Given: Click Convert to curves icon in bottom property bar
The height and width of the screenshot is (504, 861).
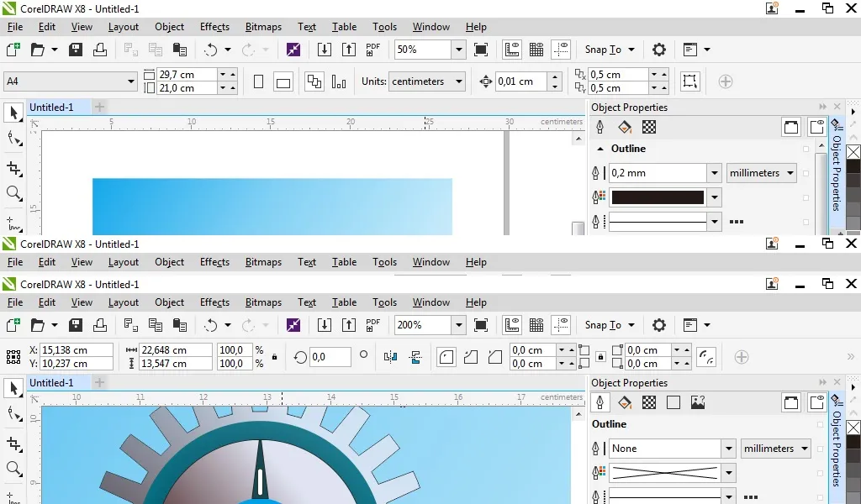Looking at the screenshot, I should 705,357.
